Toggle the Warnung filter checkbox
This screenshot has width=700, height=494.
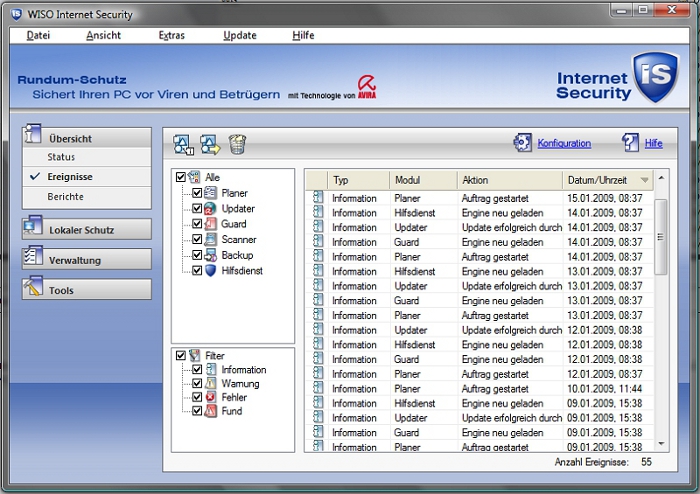tap(197, 384)
